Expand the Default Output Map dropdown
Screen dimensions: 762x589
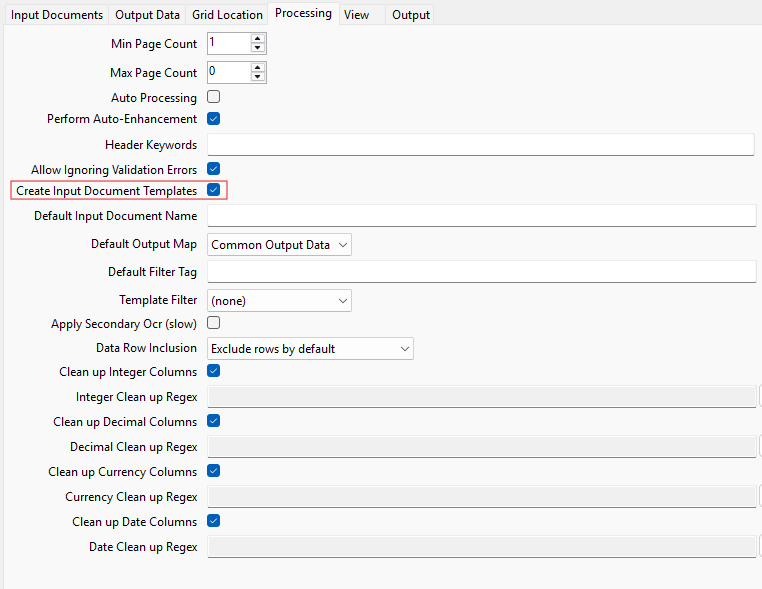(x=279, y=245)
